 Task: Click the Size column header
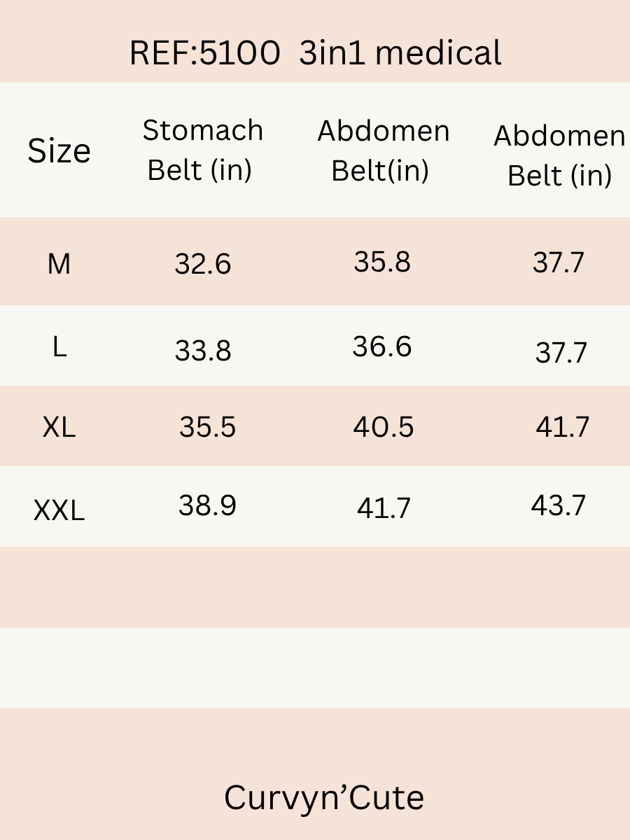pos(59,151)
